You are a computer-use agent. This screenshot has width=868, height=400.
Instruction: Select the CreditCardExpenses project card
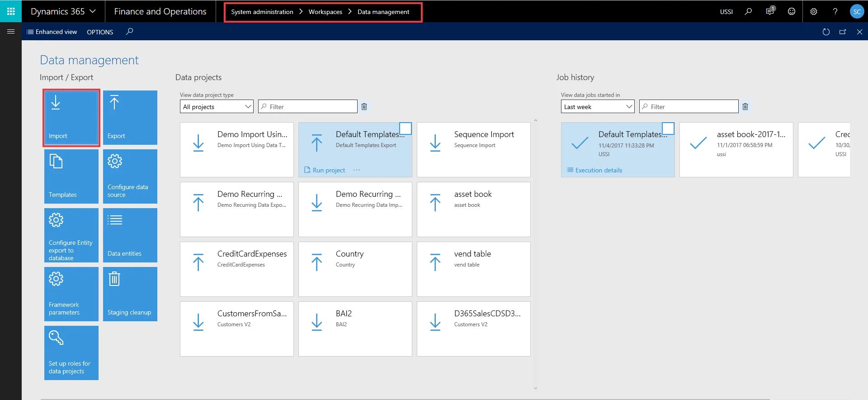tap(236, 269)
